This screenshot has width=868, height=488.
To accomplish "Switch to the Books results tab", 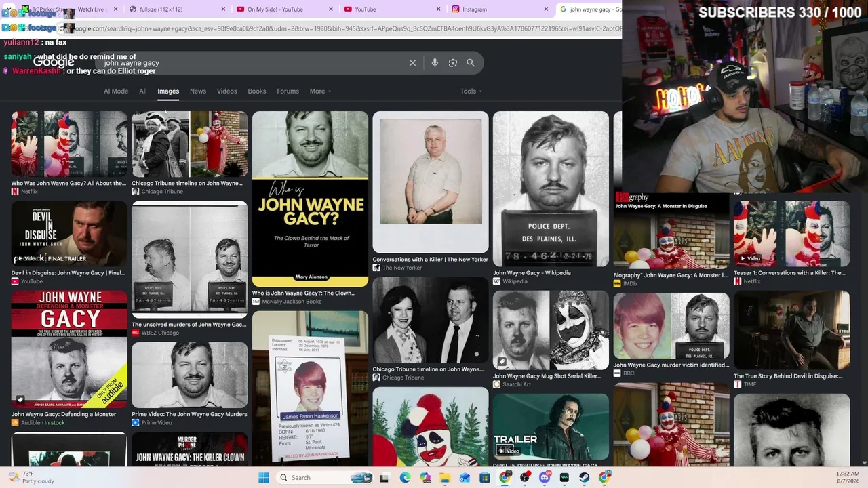I will pos(257,91).
